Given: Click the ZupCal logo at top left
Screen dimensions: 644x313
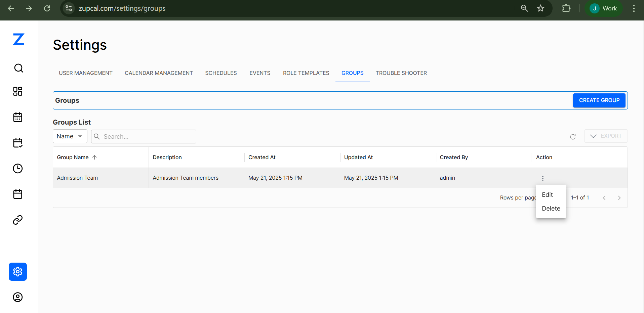Looking at the screenshot, I should click(18, 40).
